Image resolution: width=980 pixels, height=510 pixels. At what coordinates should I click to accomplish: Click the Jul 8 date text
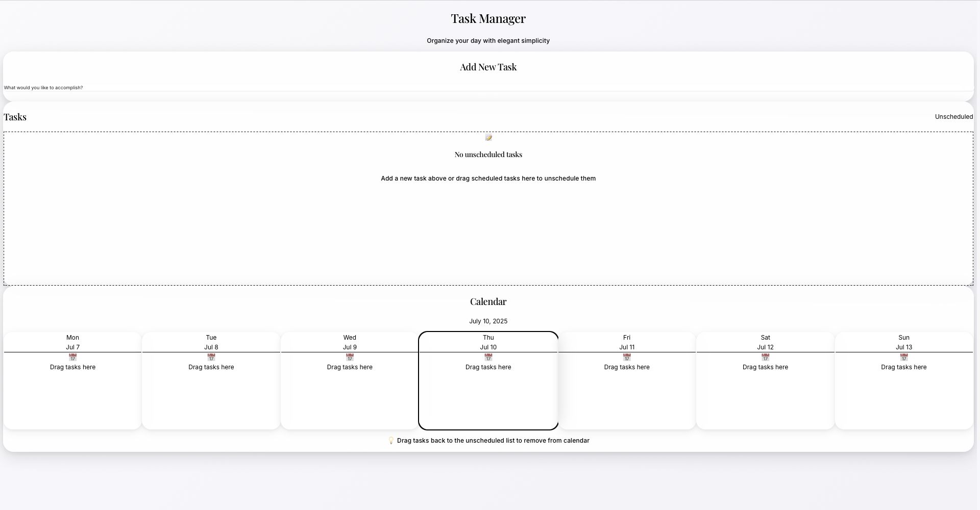(211, 347)
